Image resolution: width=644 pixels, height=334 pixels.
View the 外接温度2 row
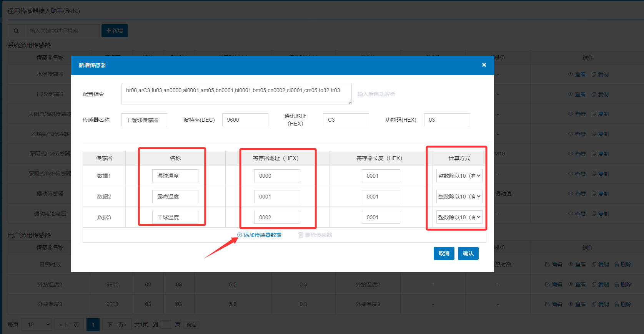[577, 284]
